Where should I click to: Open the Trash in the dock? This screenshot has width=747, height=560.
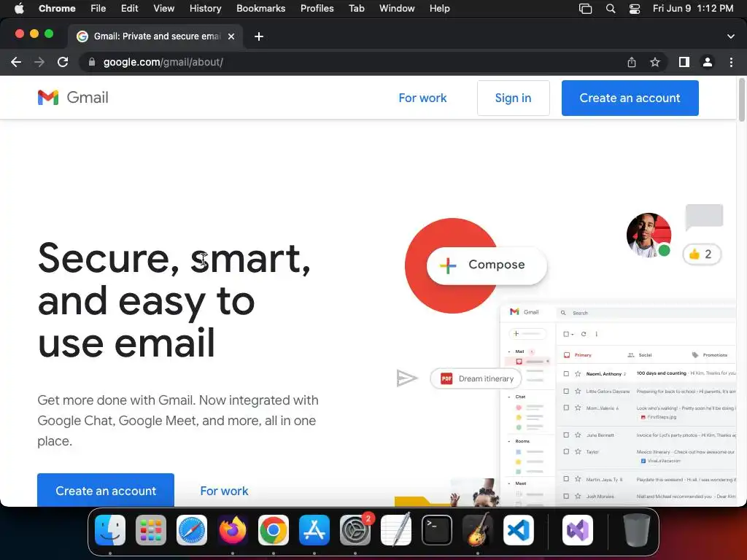(636, 530)
